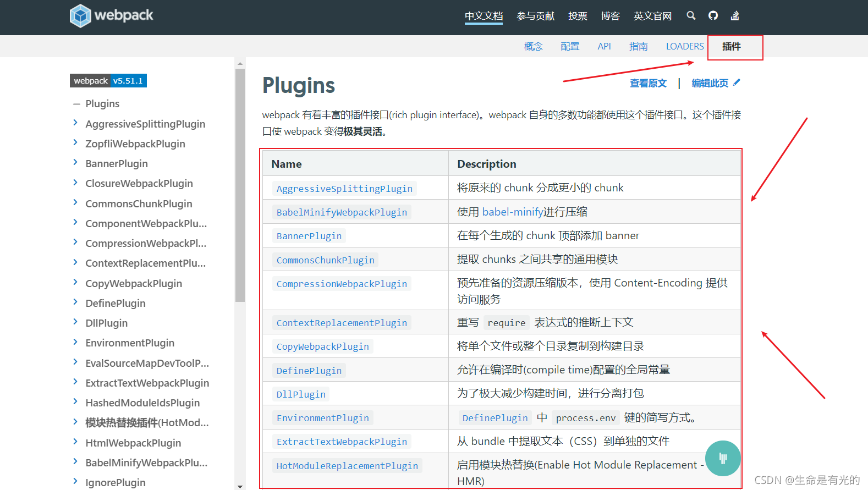
Task: Open ContextReplacementPlu... in the sidebar
Action: pos(146,263)
